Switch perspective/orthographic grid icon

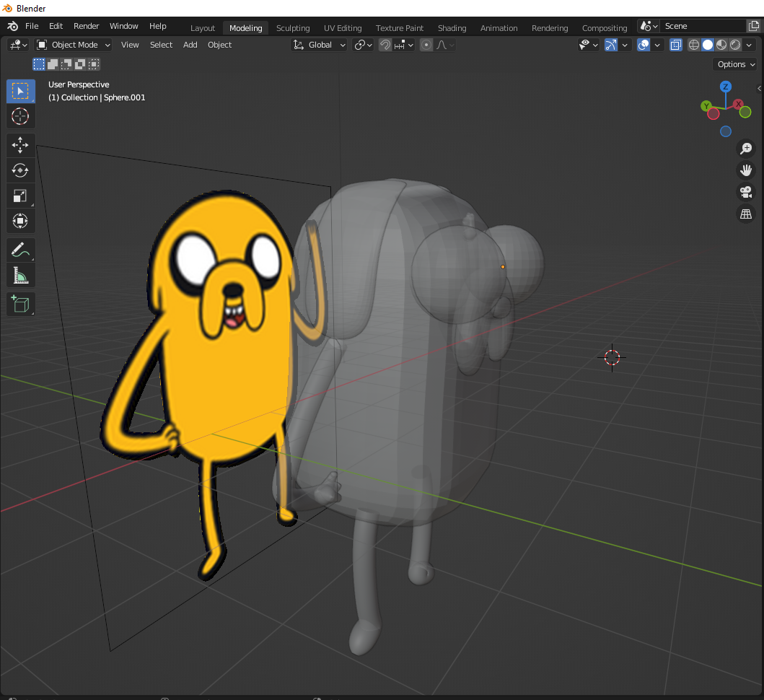tap(746, 214)
